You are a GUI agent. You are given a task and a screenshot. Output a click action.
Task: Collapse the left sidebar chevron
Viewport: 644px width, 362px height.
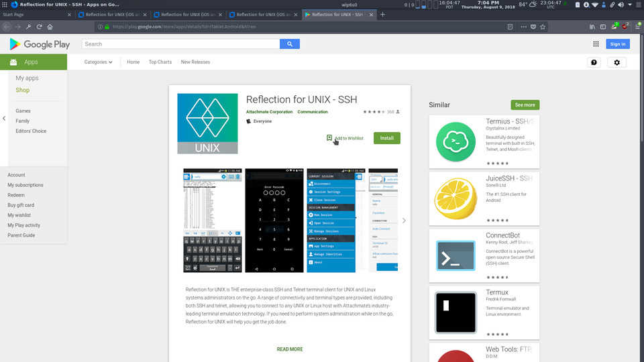pyautogui.click(x=4, y=119)
